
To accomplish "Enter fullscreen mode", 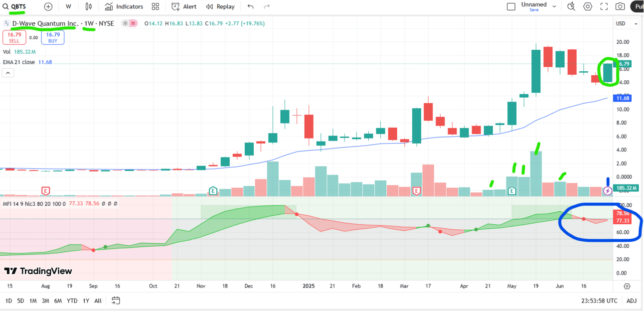I will point(604,6).
